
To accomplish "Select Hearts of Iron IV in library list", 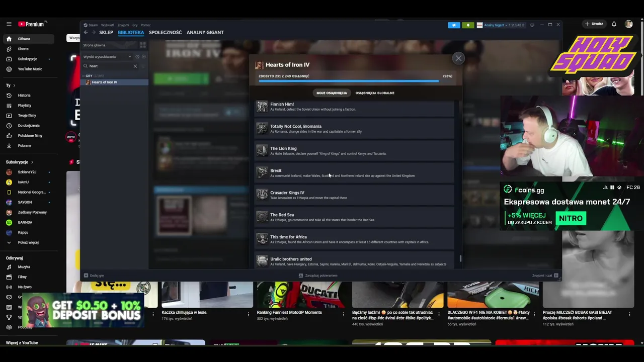I will click(115, 82).
